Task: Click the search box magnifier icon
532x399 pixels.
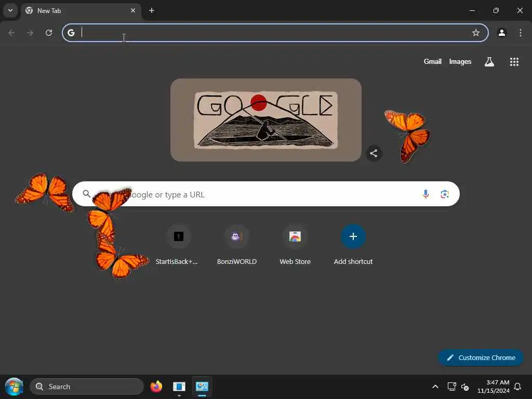Action: pos(87,194)
